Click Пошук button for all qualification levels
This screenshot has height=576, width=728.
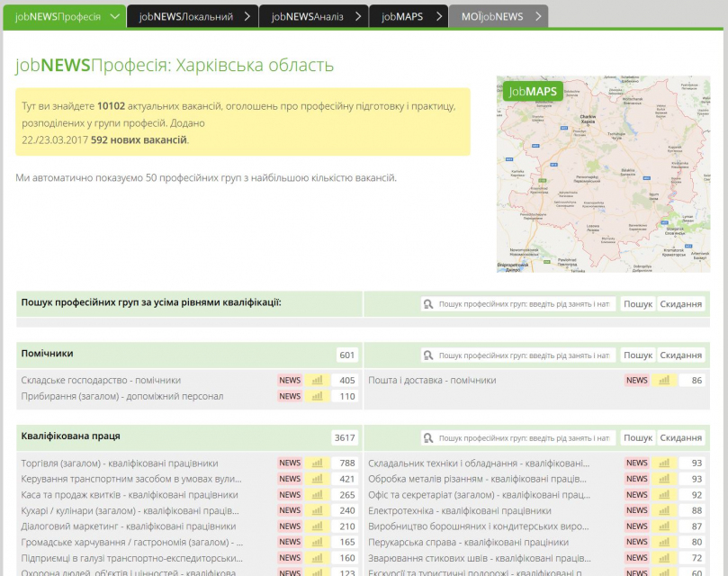click(638, 304)
